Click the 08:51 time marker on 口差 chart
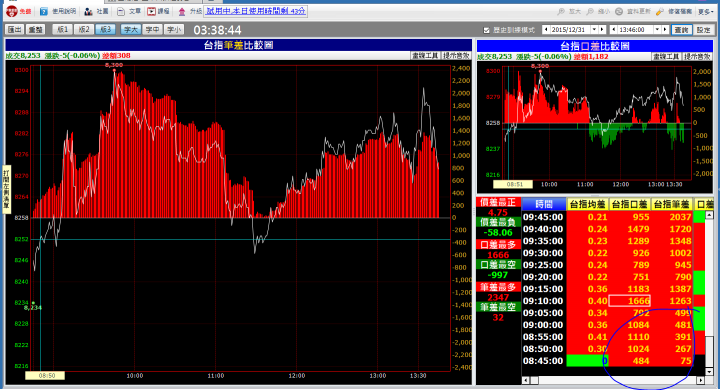Viewport: 720px width, 390px height. tap(513, 184)
